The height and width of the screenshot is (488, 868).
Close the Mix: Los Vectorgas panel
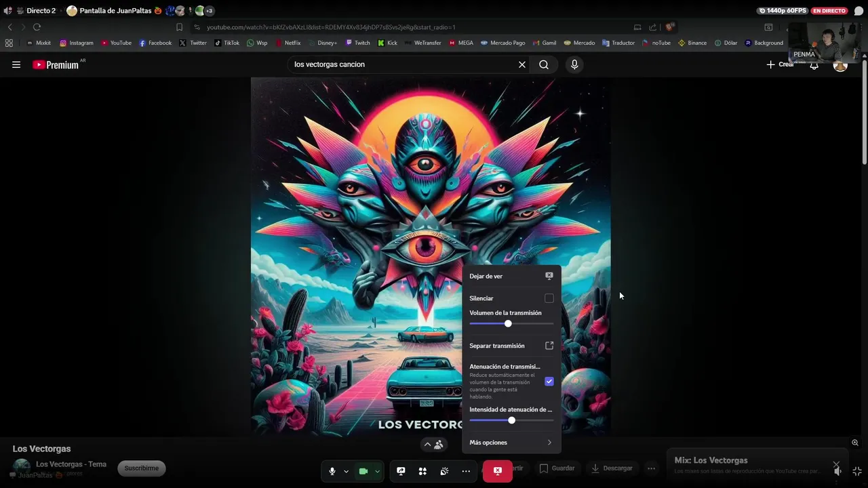tap(836, 465)
